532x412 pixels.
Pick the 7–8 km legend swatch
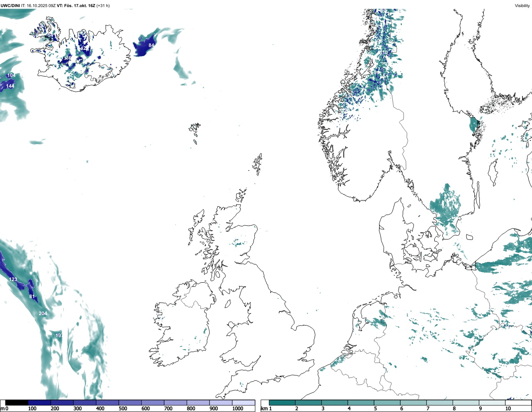click(440, 402)
